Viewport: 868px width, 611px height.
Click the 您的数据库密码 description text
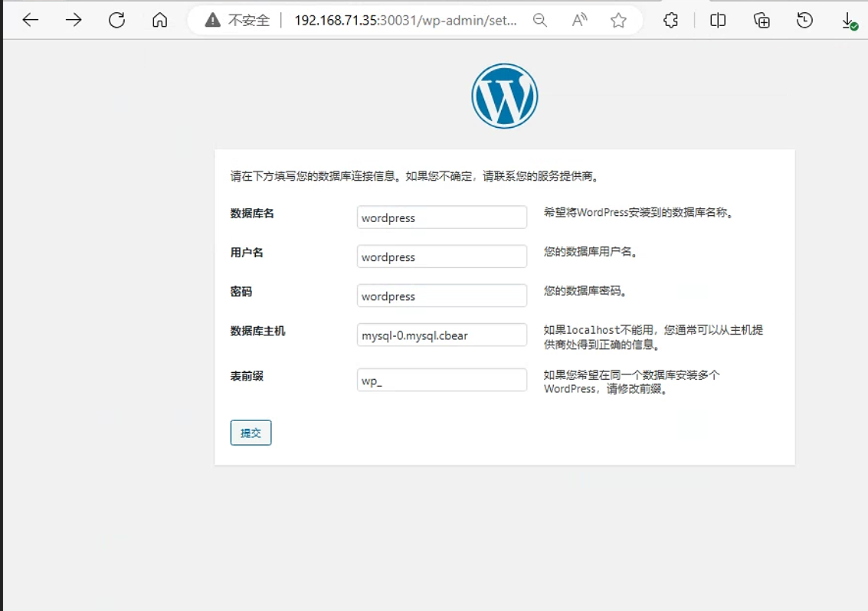(x=585, y=291)
